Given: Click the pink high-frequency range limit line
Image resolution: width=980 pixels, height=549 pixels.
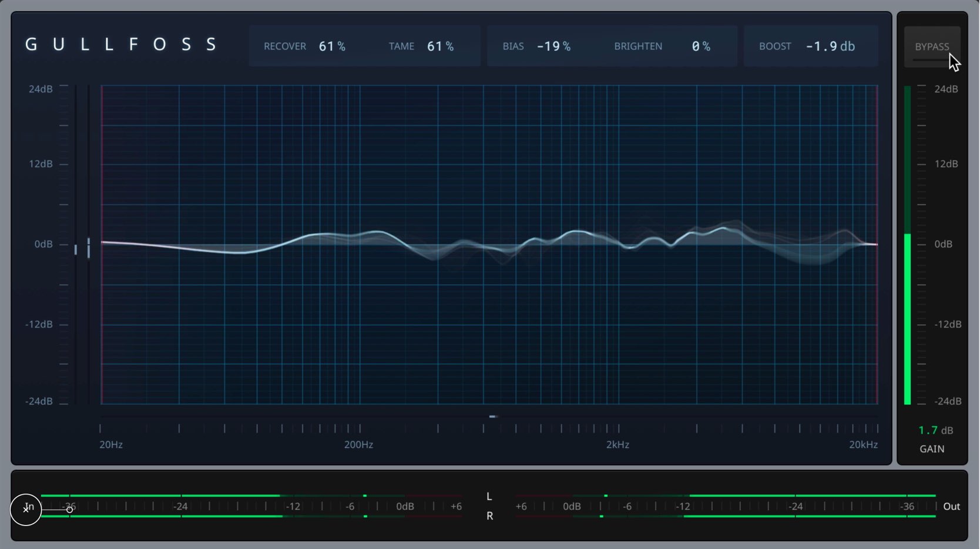Looking at the screenshot, I should click(877, 245).
